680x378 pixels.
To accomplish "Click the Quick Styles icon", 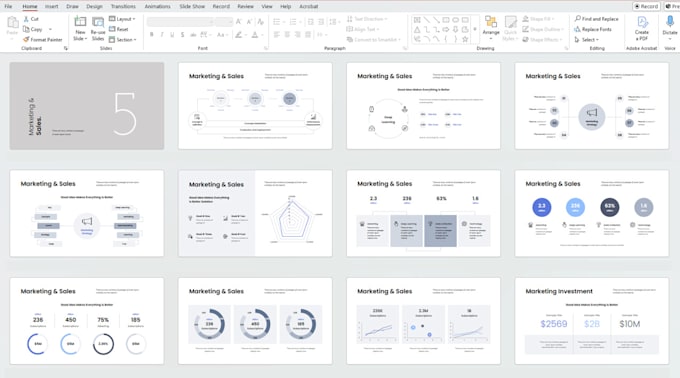I will (x=510, y=22).
